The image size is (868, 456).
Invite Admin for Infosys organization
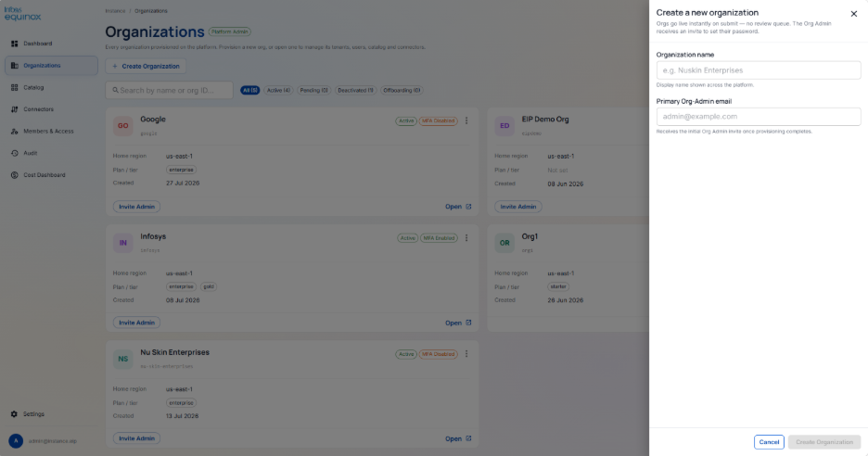tap(136, 323)
